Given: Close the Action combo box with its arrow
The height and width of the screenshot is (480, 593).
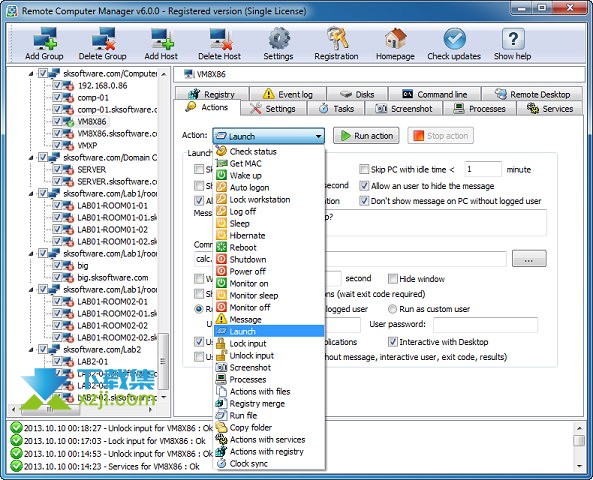Looking at the screenshot, I should click(x=318, y=136).
